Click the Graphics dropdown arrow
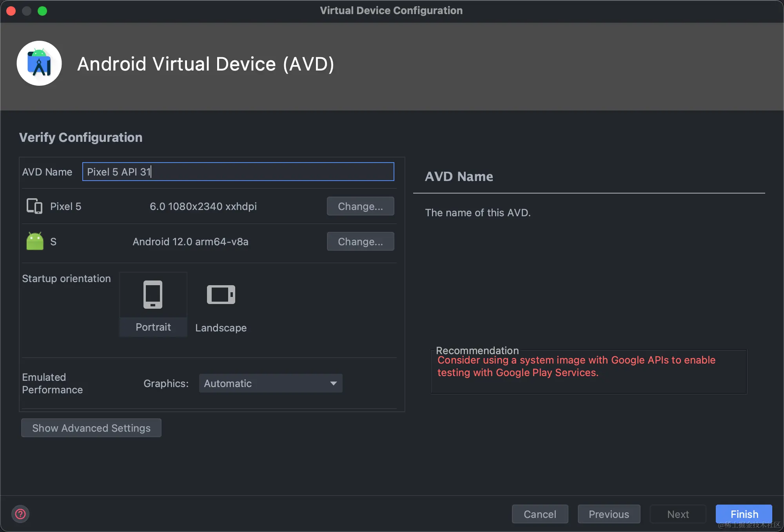Screen dimensions: 784x532 [333, 383]
